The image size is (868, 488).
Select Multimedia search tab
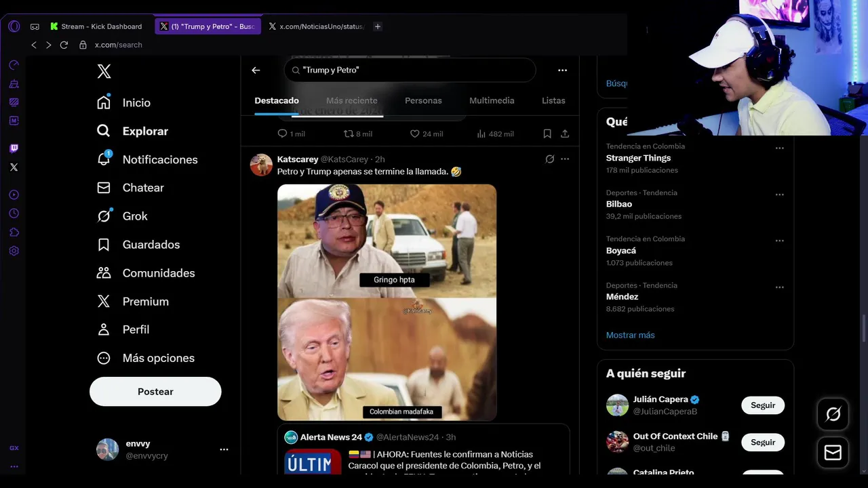(492, 100)
